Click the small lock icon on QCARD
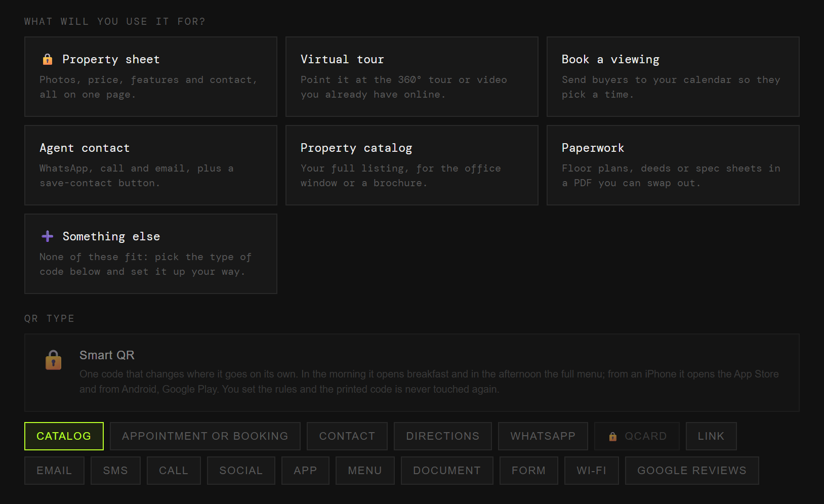The image size is (824, 504). [613, 436]
